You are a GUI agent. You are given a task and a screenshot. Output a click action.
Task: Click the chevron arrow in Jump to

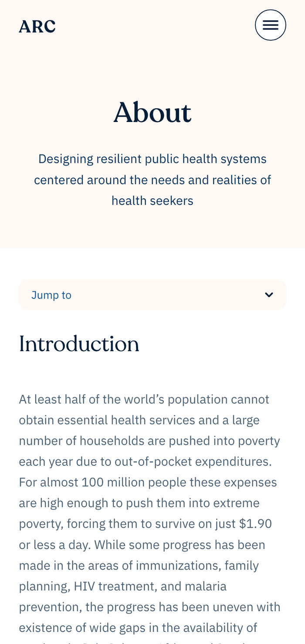click(x=269, y=295)
